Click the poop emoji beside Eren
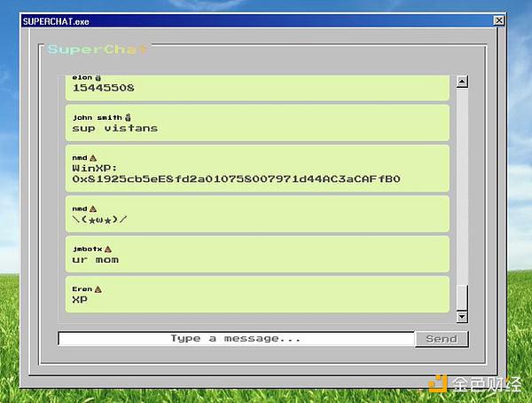The width and height of the screenshot is (532, 403). point(98,288)
